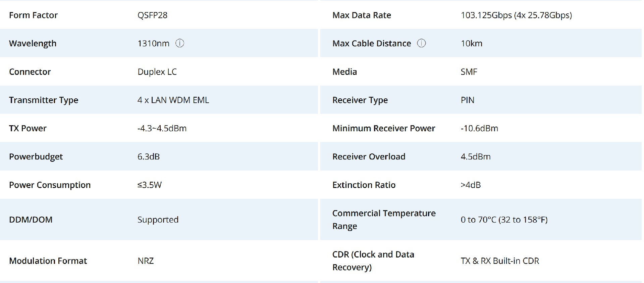Select the Commercial Temperature Range label
Image resolution: width=644 pixels, height=283 pixels.
pos(384,220)
